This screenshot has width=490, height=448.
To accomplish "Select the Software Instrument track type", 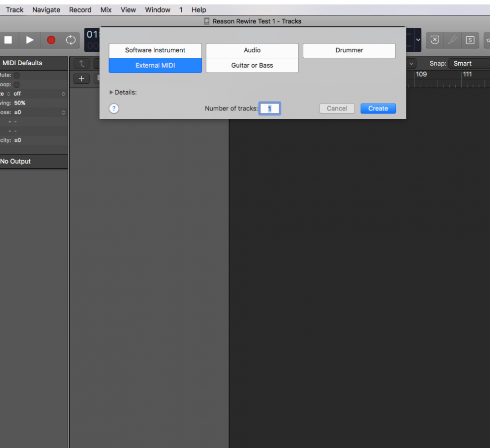I will pos(155,50).
